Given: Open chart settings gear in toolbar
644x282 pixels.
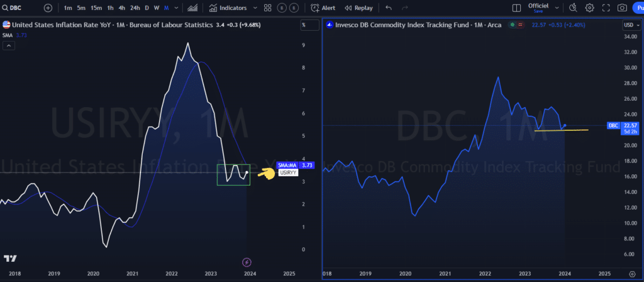Looking at the screenshot, I should (x=590, y=8).
